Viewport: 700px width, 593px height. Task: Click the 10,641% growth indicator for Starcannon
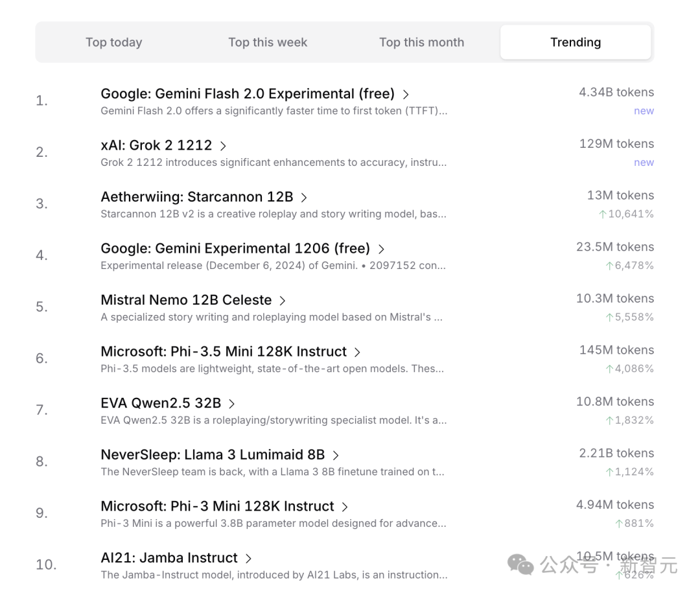(626, 214)
